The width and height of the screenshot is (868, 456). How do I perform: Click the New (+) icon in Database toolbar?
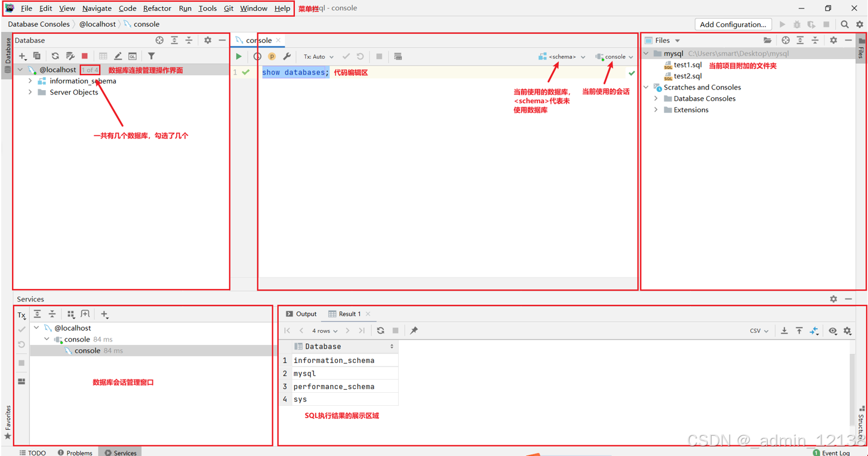(22, 56)
